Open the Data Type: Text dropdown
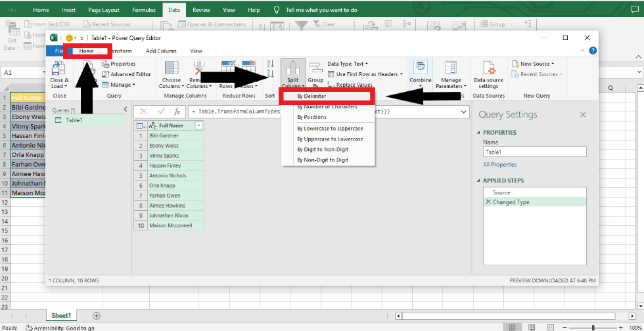644x331 pixels. 348,64
